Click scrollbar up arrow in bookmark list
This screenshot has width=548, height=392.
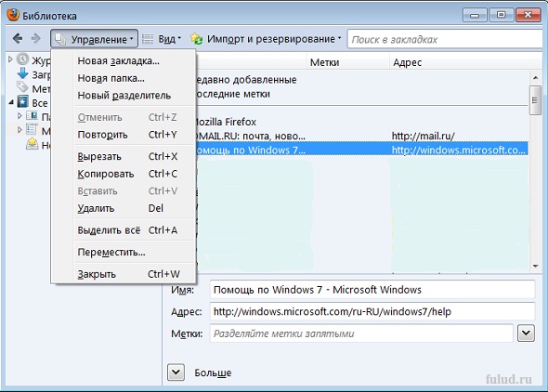click(535, 78)
